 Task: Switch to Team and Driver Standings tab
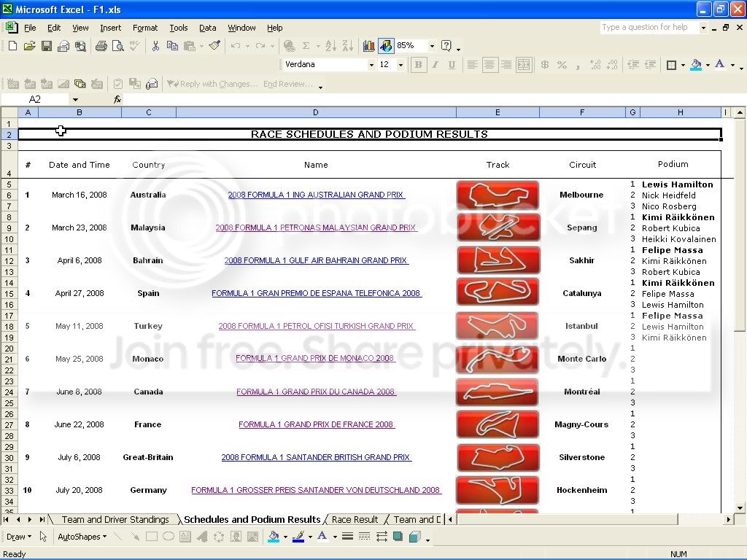115,519
